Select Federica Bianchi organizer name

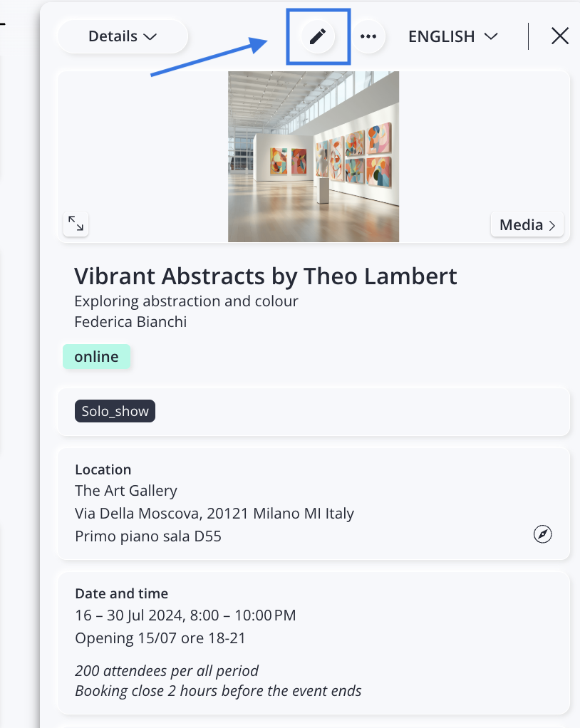click(130, 322)
